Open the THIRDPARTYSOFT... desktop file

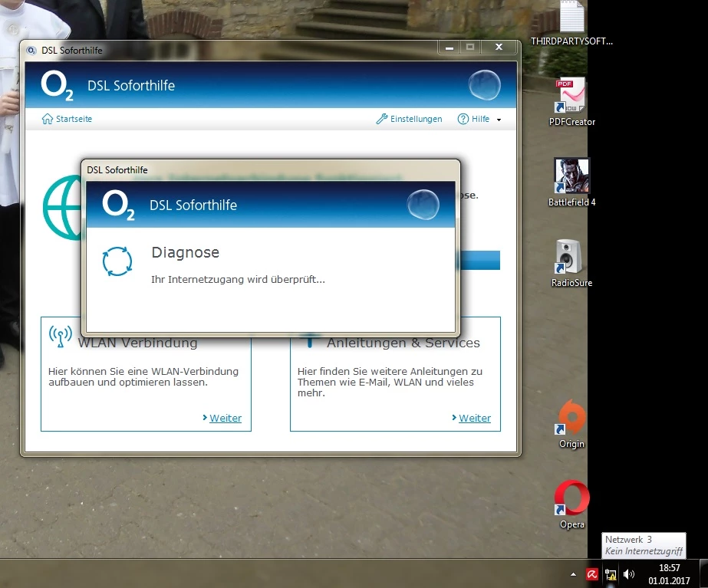click(x=571, y=24)
